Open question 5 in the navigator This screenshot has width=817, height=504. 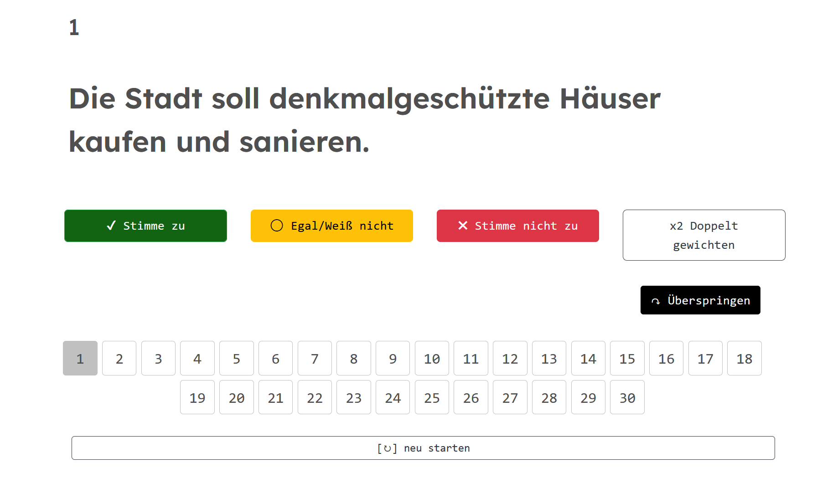click(237, 359)
